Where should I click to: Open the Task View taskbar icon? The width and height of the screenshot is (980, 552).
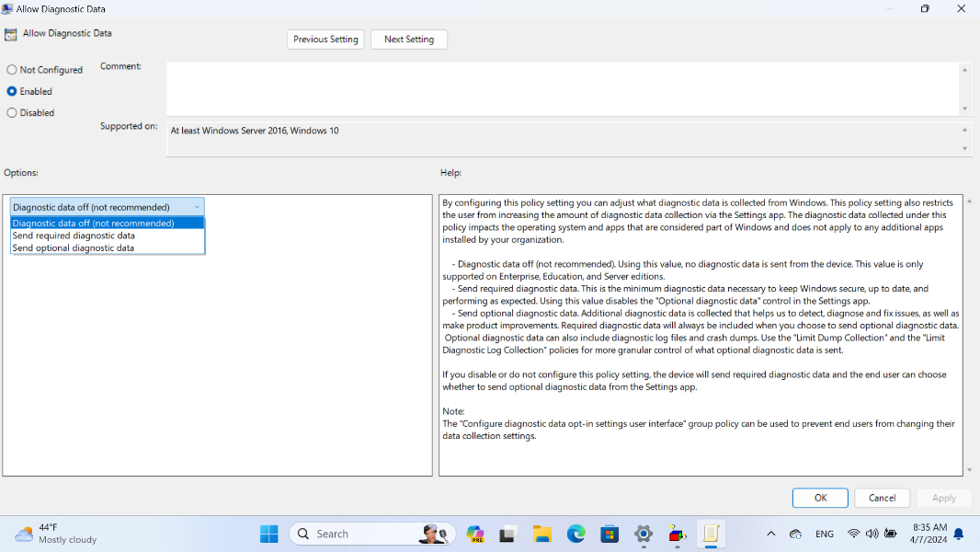[x=508, y=534]
